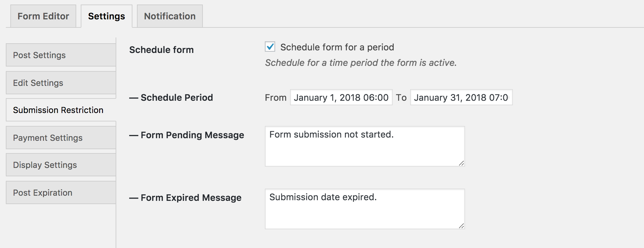The width and height of the screenshot is (644, 248).
Task: Select Post Expiration sidebar item
Action: pos(61,193)
